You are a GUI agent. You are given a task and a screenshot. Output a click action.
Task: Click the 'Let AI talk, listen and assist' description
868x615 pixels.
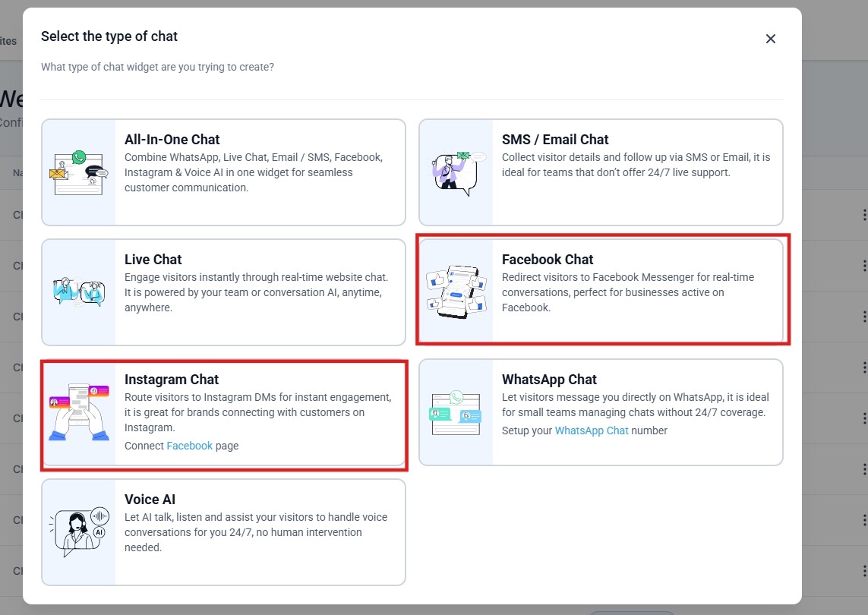(256, 532)
